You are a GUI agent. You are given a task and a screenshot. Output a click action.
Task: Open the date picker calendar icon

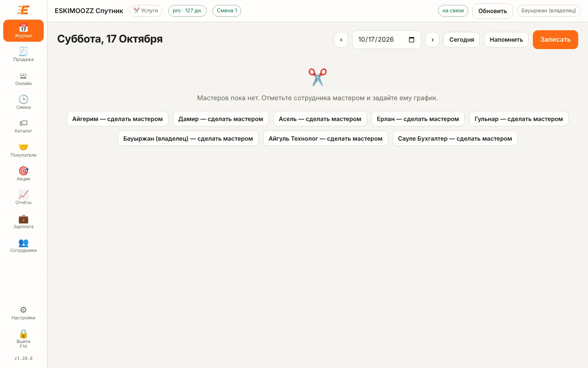(412, 40)
